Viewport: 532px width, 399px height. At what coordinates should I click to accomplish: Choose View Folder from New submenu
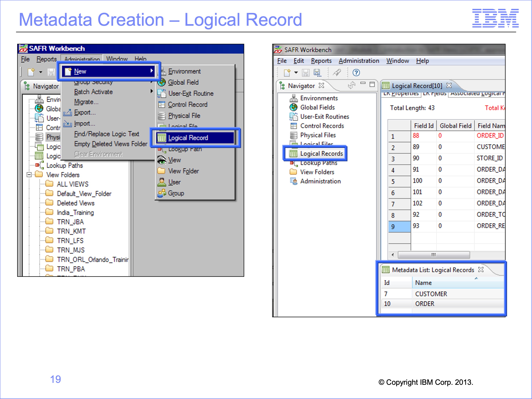[x=183, y=171]
